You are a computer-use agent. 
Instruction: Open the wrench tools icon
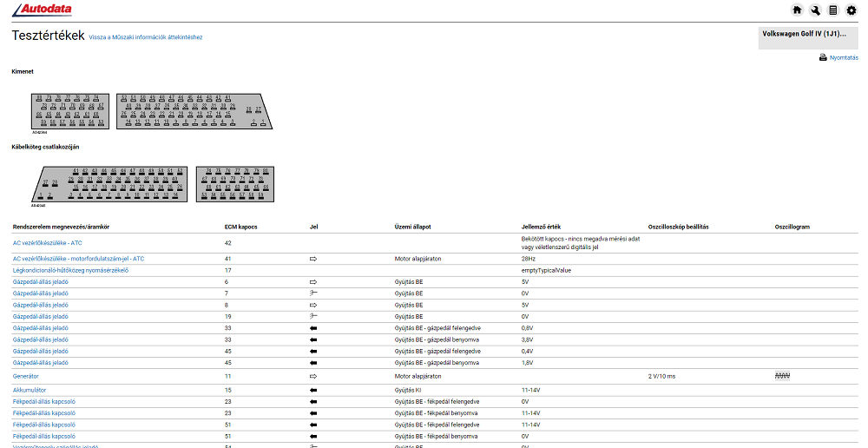point(815,10)
